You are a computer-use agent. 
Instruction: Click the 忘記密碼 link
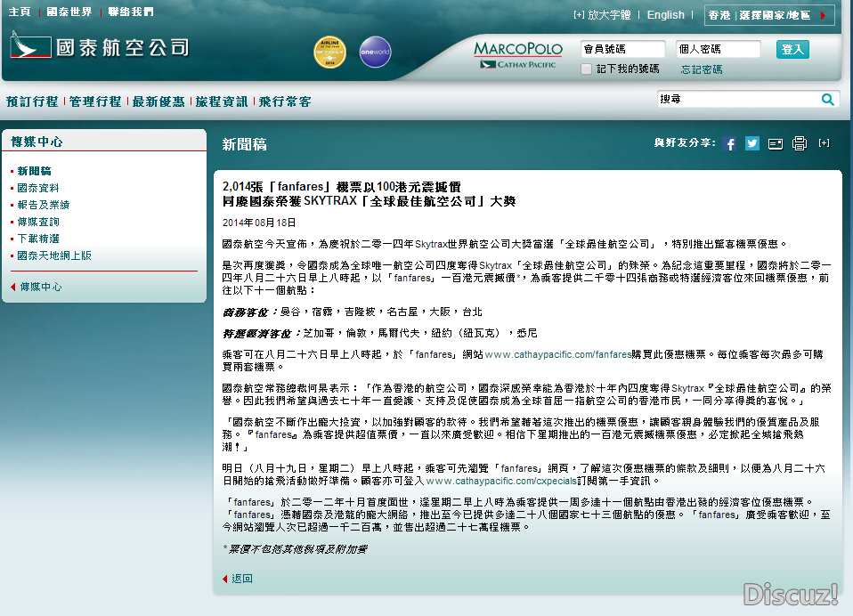(702, 69)
